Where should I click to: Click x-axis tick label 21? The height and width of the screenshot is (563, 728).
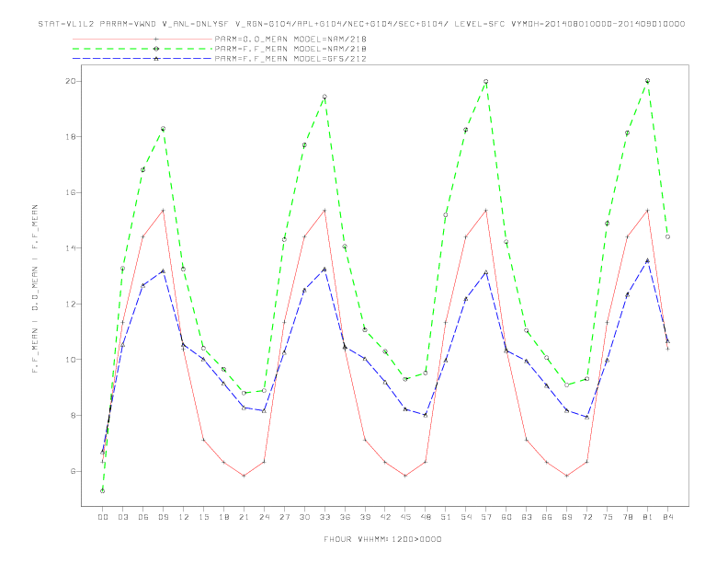coord(244,517)
